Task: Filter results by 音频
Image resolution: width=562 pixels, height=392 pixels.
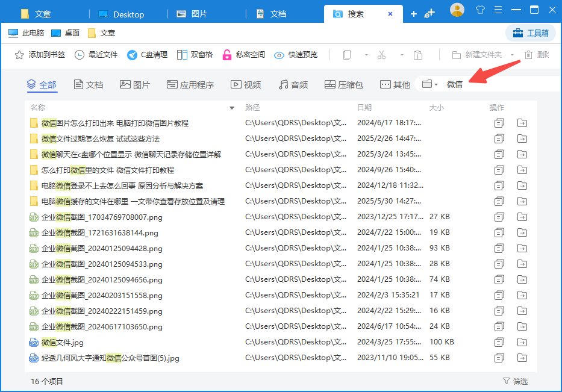Action: tap(293, 84)
